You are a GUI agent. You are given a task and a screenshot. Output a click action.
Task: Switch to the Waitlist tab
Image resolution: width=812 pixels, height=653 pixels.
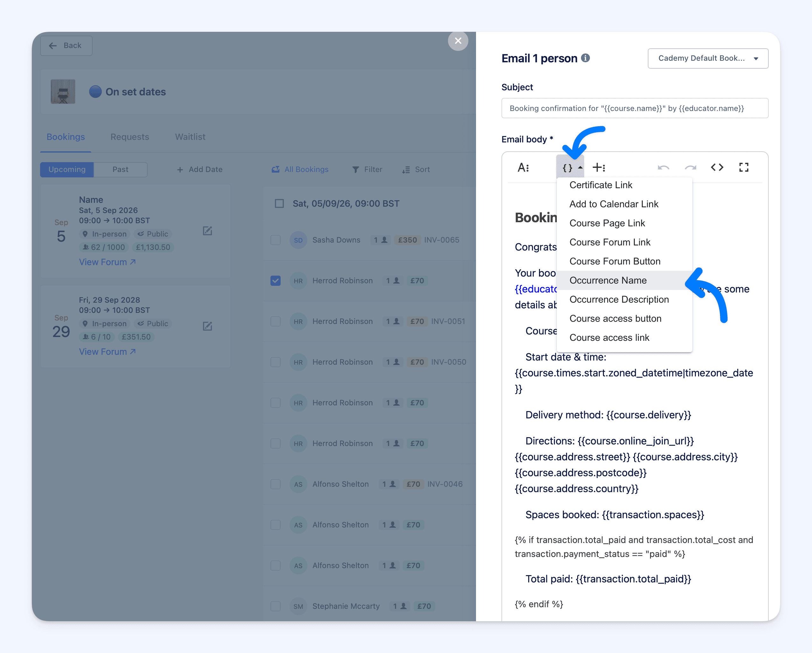point(190,137)
